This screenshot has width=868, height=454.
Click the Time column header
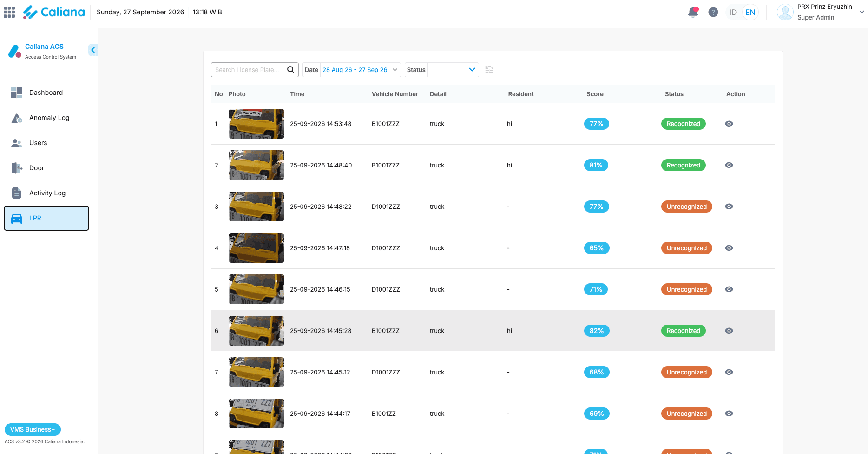[297, 94]
